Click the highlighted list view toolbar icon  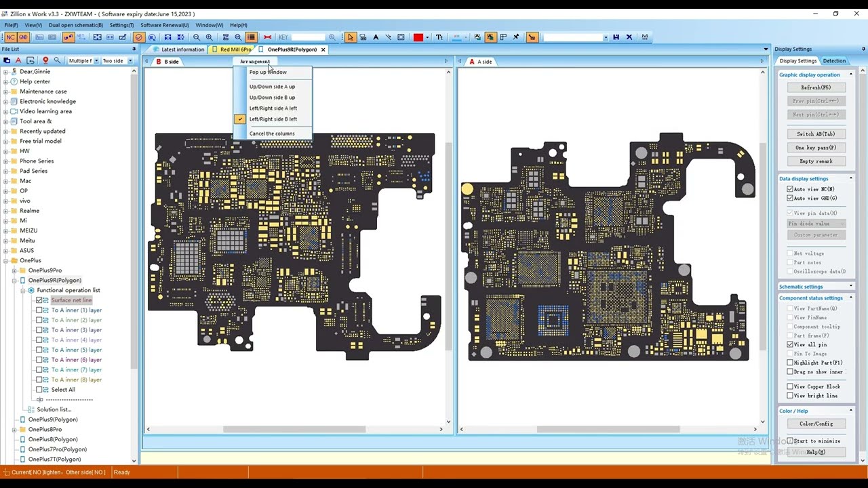click(x=251, y=37)
